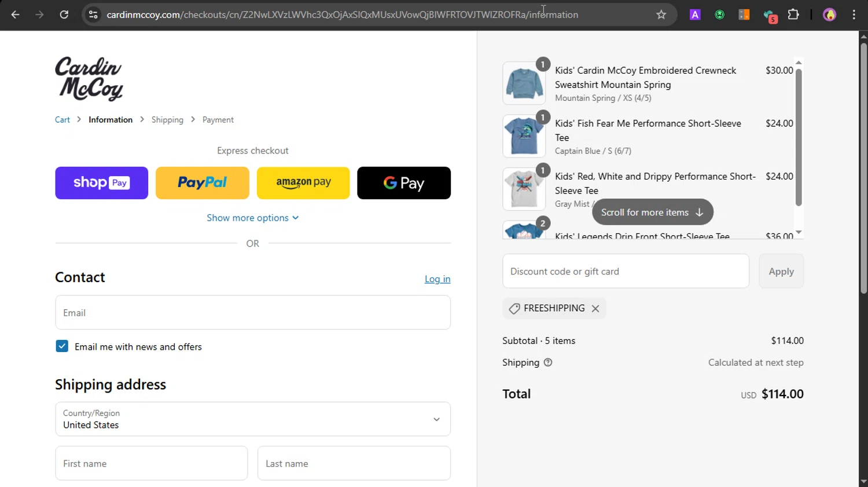Click the Fish Fear Me Tee thumbnail
The height and width of the screenshot is (487, 868).
(524, 136)
